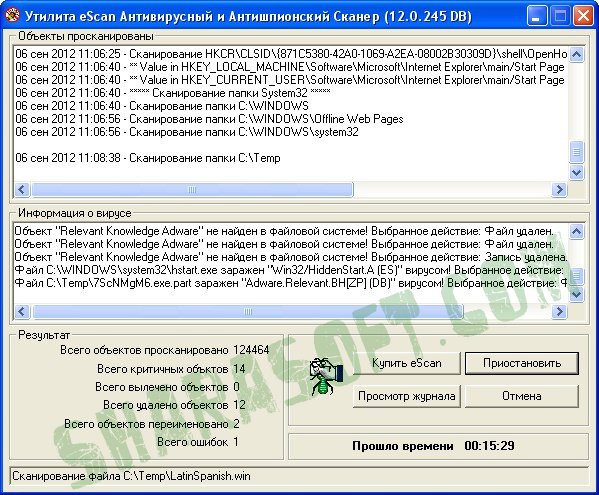This screenshot has width=599, height=495.
Task: Select virus line about hstart.exe Win32/HiddenStart.A
Action: point(289,270)
